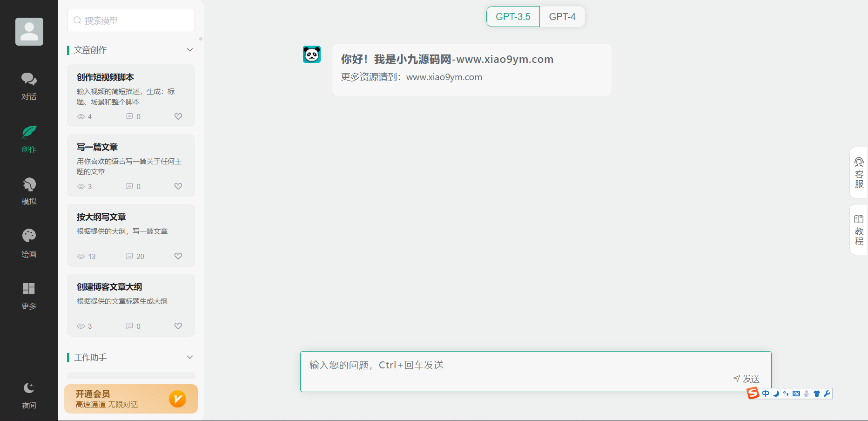Click the Sogou S input method logo

pyautogui.click(x=753, y=394)
